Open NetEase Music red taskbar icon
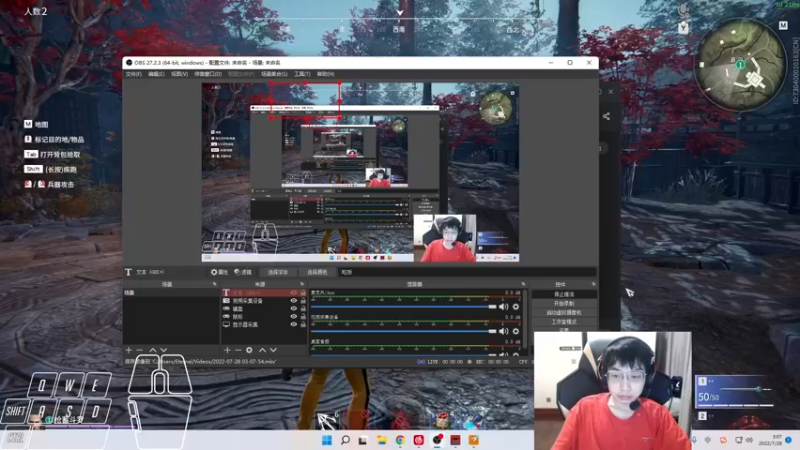This screenshot has height=450, width=800. click(418, 440)
